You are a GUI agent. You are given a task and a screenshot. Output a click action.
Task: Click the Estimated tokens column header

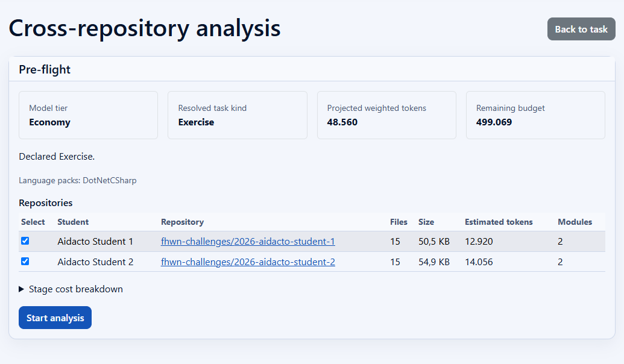pyautogui.click(x=499, y=222)
